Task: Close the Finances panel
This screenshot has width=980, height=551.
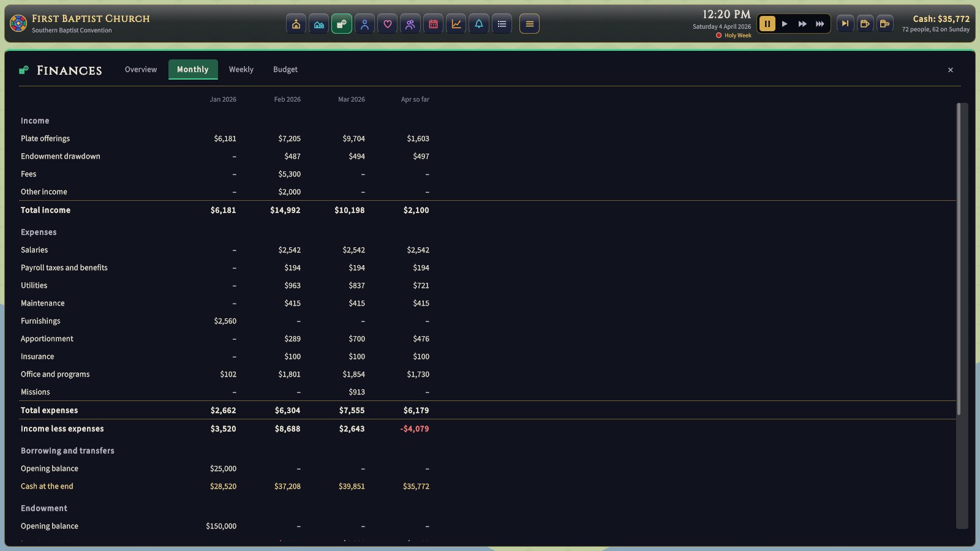Action: pyautogui.click(x=951, y=70)
